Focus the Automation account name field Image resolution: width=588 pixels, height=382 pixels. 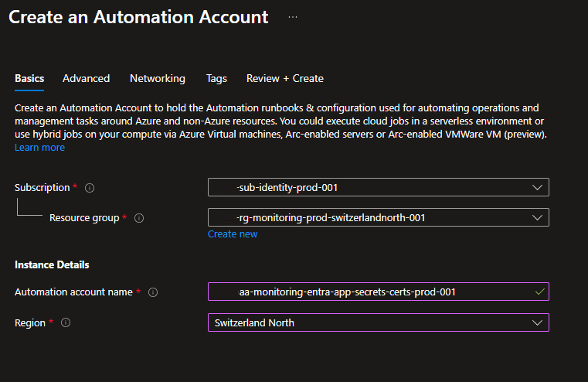[371, 292]
